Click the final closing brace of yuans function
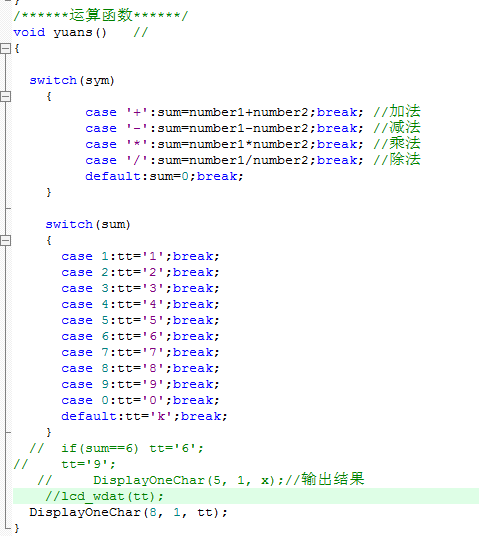479x536 pixels. coord(17,529)
